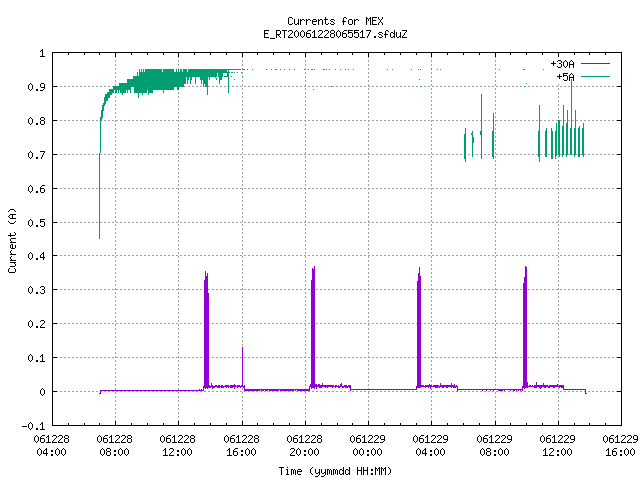Click the 'Current (A)' y-axis label
This screenshot has height=480, width=640.
coord(12,240)
